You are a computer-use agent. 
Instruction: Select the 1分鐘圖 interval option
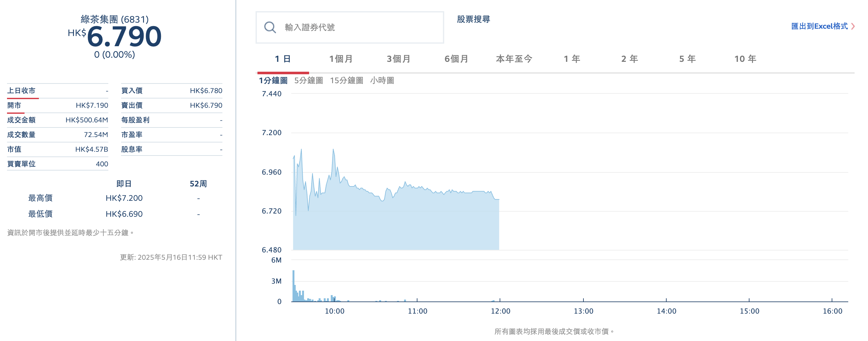tap(273, 80)
